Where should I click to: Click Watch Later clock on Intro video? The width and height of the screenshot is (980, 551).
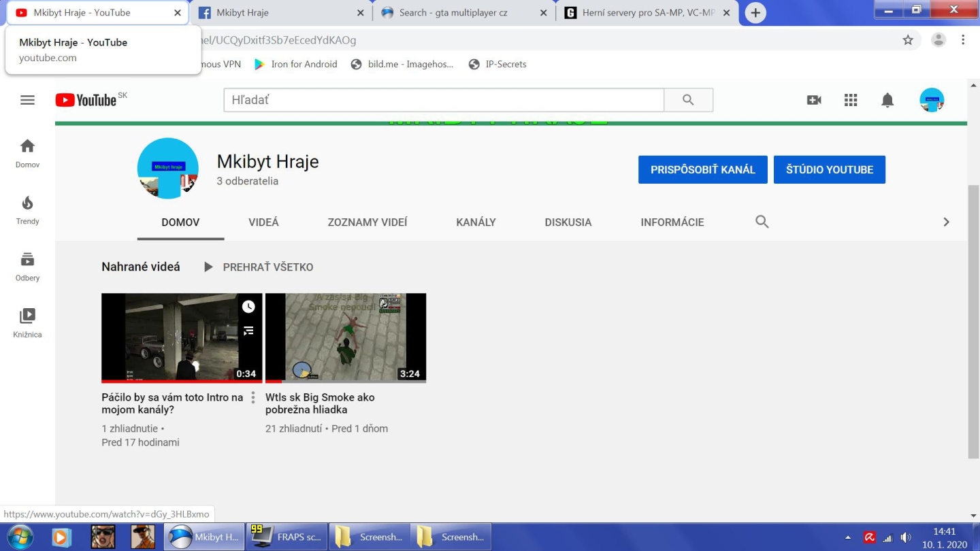[248, 307]
